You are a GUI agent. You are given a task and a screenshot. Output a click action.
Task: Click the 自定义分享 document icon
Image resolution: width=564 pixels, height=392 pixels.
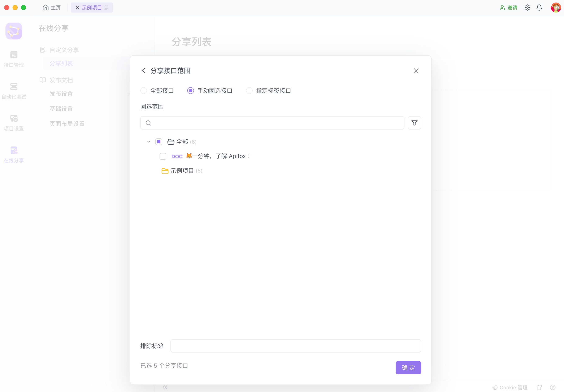pos(43,50)
